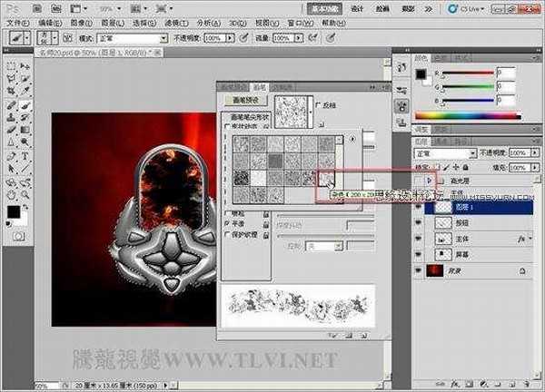Toggle the 保护纹理 checkbox
545x392 pixels.
227,236
